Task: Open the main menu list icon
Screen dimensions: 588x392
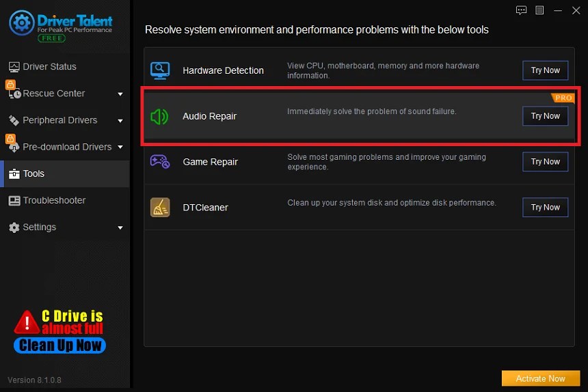Action: click(x=539, y=10)
